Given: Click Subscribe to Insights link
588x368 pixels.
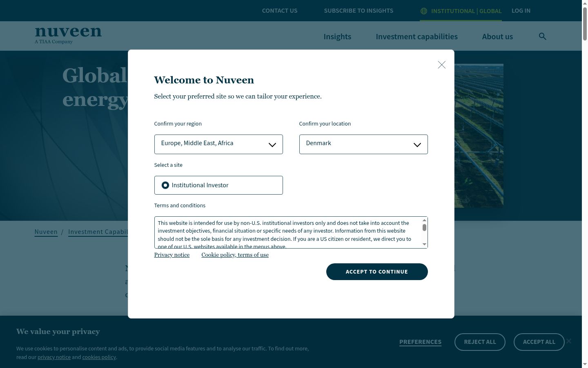Looking at the screenshot, I should (x=359, y=11).
